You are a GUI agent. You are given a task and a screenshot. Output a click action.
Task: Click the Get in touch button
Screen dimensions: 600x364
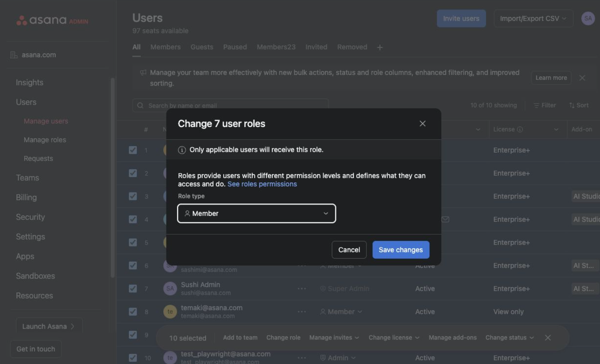click(36, 349)
